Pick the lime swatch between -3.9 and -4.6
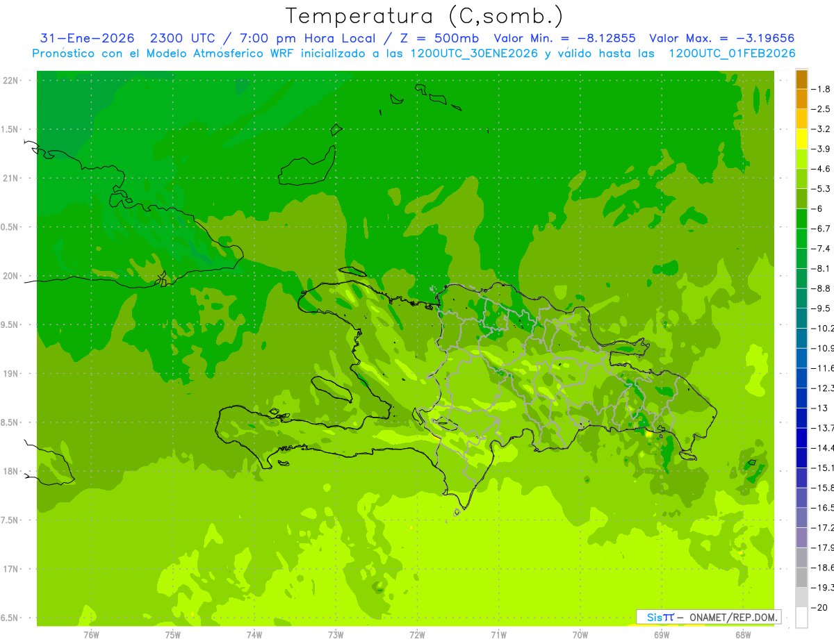 (801, 159)
